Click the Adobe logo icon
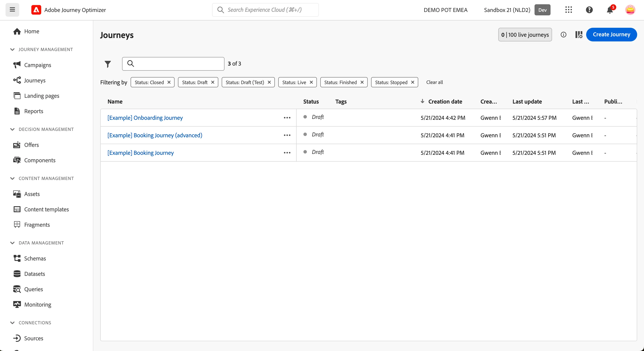Viewport: 644px width, 351px height. (x=36, y=10)
